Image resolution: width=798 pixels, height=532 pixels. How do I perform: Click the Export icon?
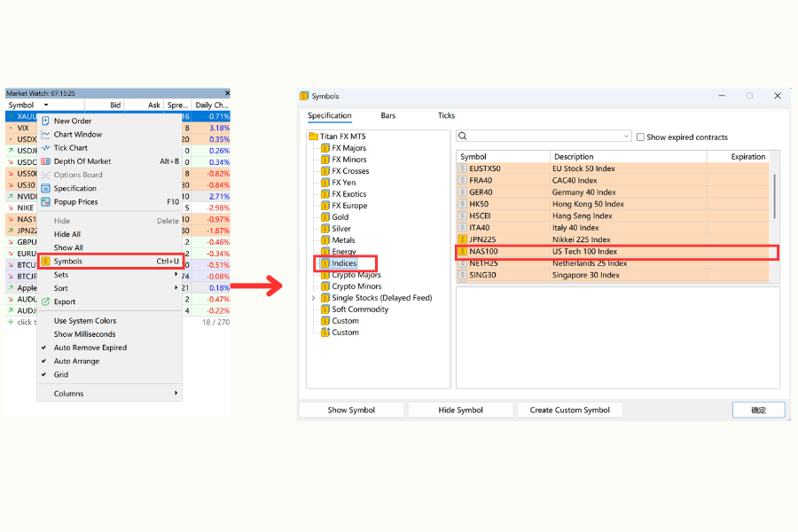tap(46, 301)
